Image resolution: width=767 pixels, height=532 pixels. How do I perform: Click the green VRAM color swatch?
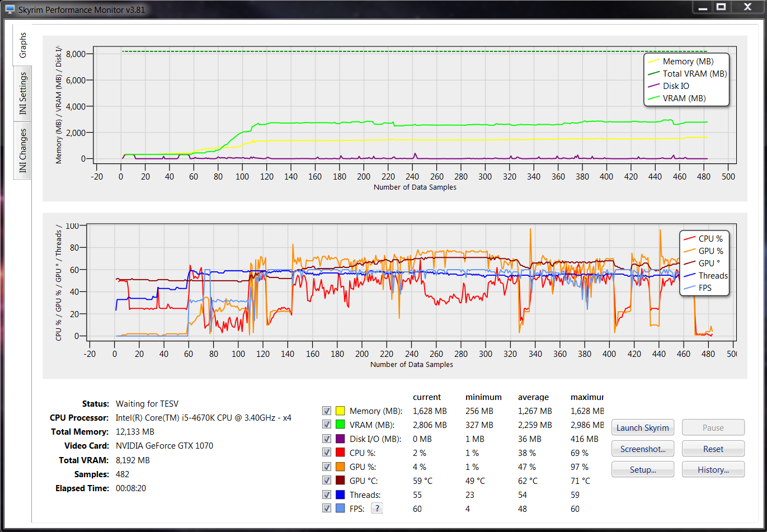click(x=340, y=425)
